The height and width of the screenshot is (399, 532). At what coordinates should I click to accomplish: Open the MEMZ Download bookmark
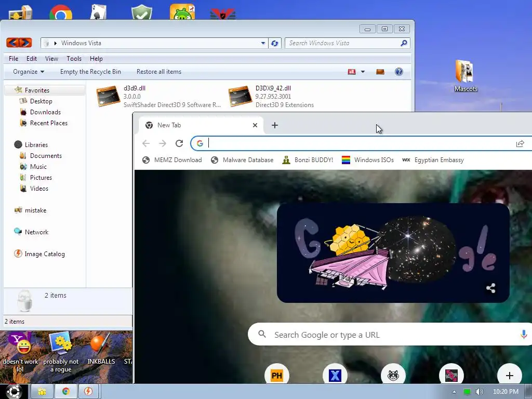coord(172,160)
